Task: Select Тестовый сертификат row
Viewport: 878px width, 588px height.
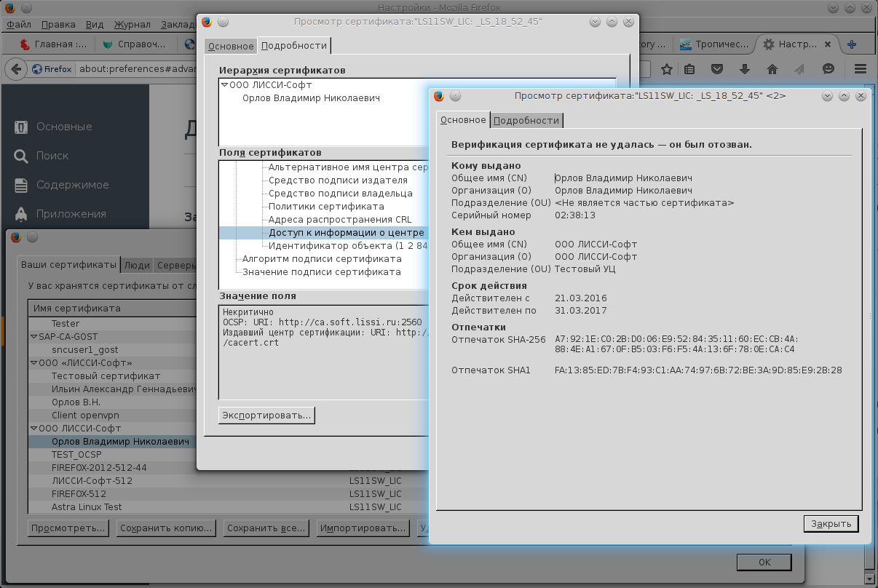Action: coord(106,376)
